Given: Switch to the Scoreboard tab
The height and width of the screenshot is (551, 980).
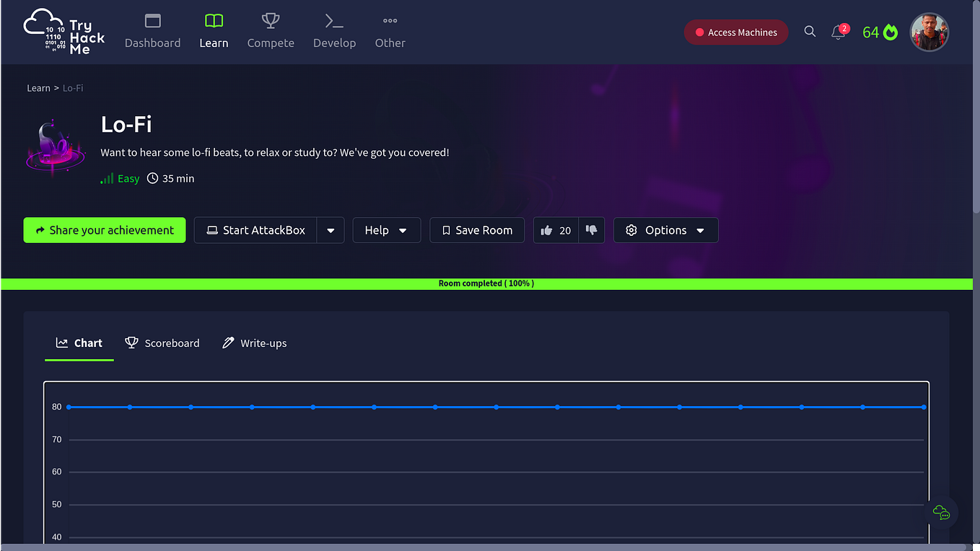Looking at the screenshot, I should [x=162, y=343].
